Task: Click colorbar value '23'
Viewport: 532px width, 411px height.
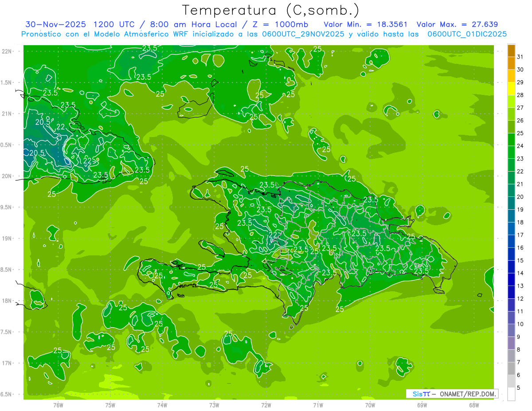Action: click(520, 159)
